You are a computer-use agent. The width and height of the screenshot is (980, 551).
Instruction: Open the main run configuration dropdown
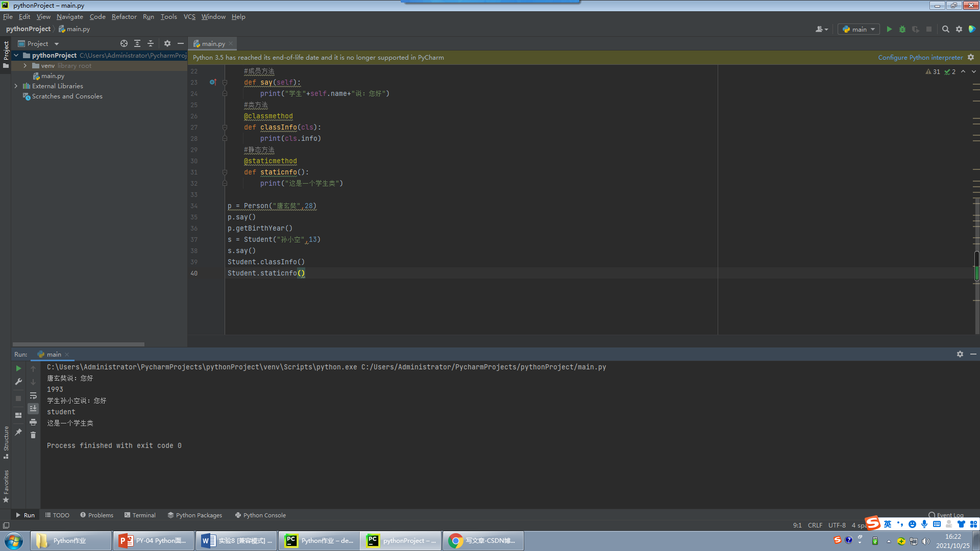859,29
